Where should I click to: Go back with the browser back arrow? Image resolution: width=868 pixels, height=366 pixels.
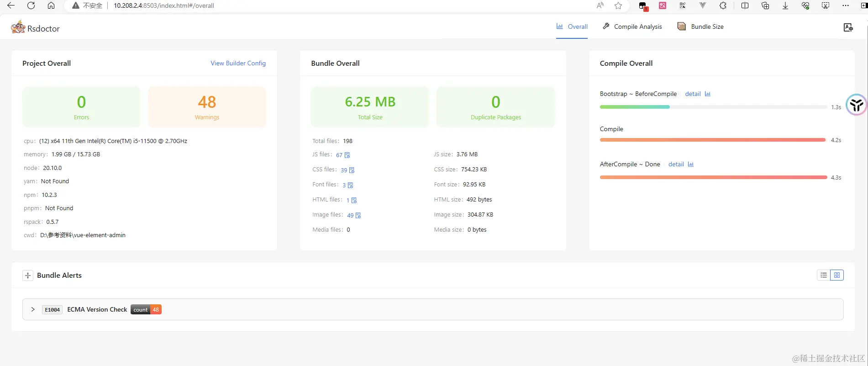pyautogui.click(x=11, y=5)
